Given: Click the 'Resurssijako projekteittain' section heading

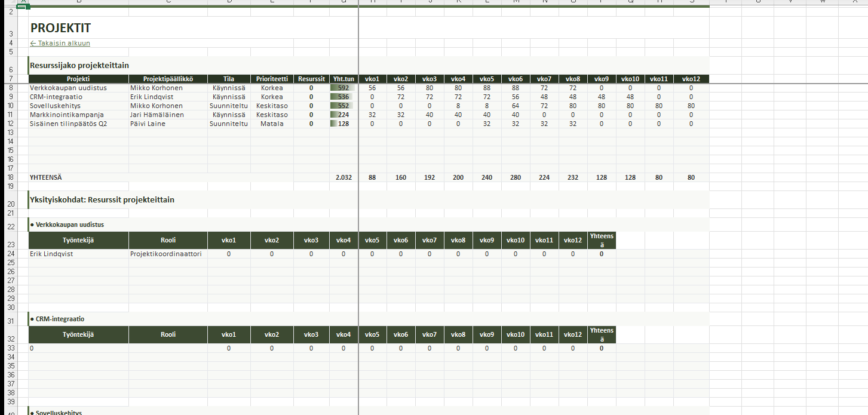Looking at the screenshot, I should coord(79,66).
